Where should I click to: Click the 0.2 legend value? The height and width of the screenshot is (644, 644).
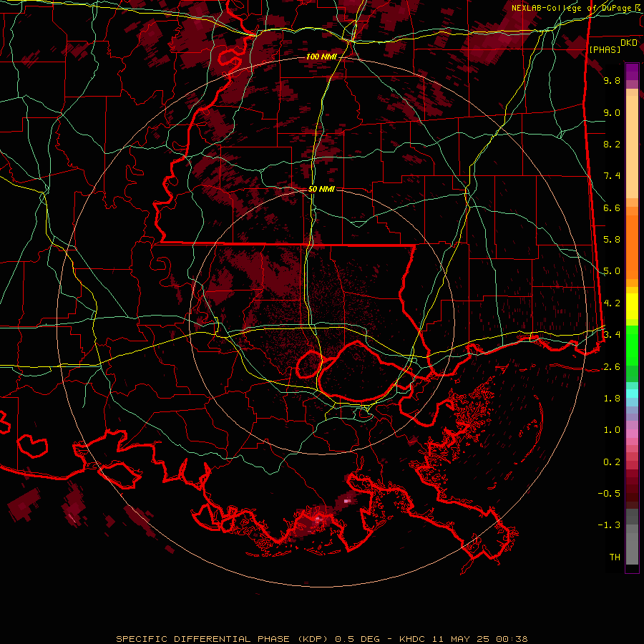point(612,462)
